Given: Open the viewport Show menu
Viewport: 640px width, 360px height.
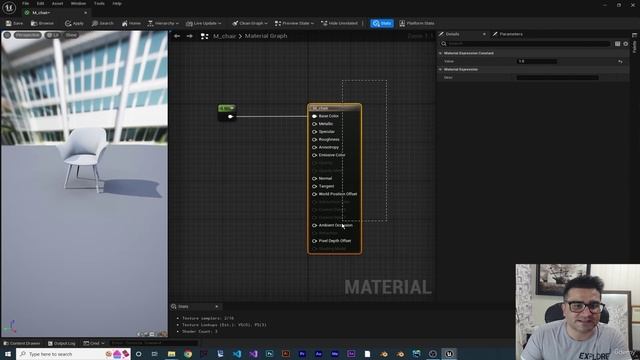Looking at the screenshot, I should pos(71,35).
